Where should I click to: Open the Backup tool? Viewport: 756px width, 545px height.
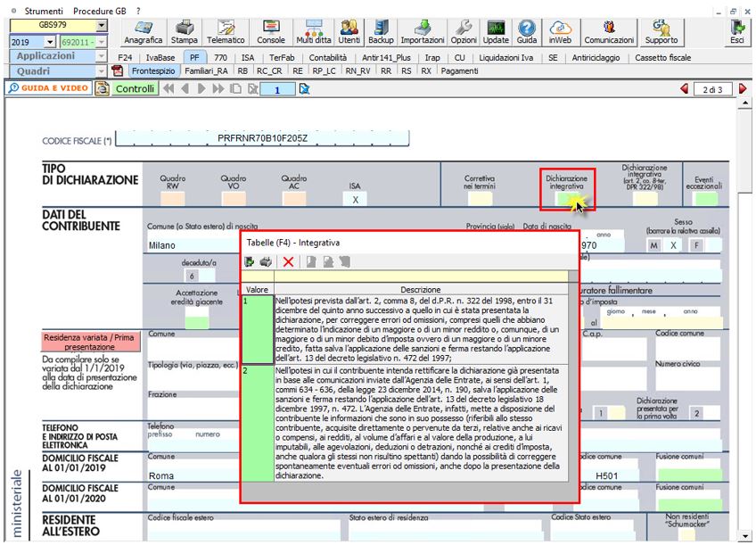(381, 33)
